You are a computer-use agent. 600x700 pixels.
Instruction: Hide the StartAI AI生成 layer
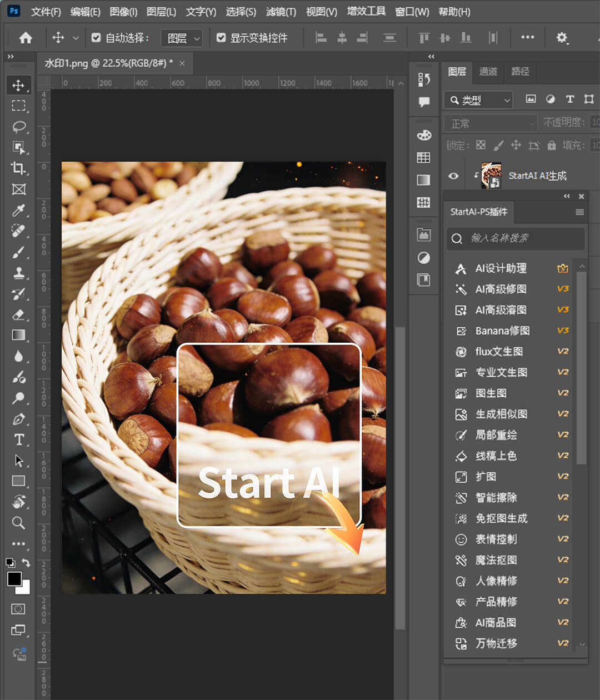click(453, 176)
